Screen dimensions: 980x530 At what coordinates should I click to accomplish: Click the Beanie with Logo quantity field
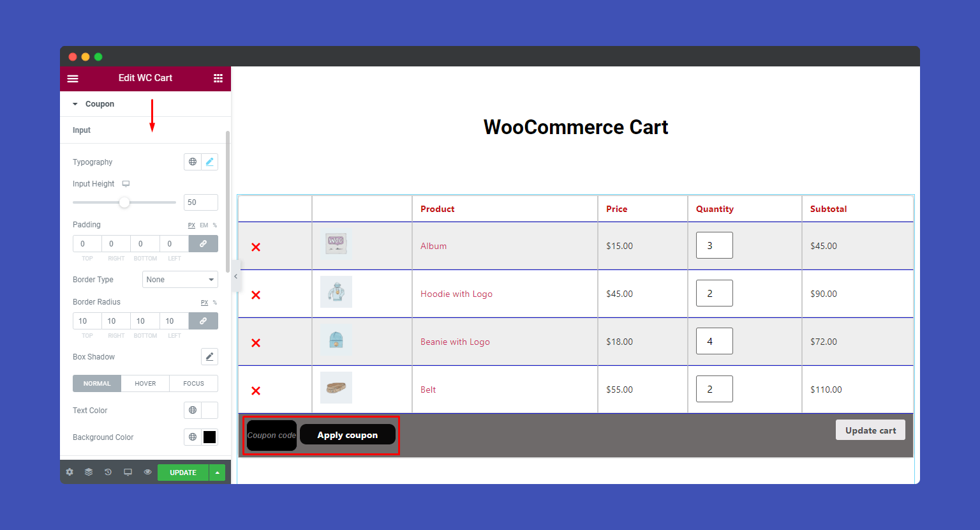[x=715, y=341]
